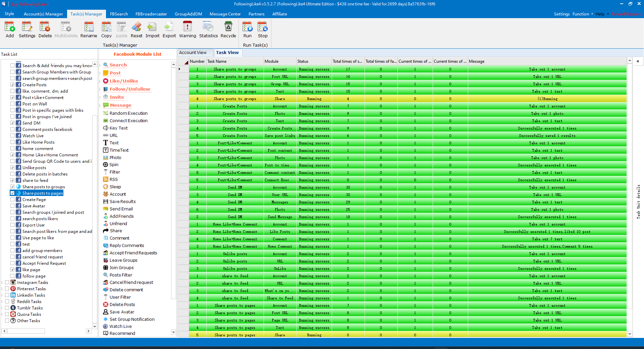Image resolution: width=644 pixels, height=349 pixels.
Task: Sort by the Status column header
Action: (314, 61)
